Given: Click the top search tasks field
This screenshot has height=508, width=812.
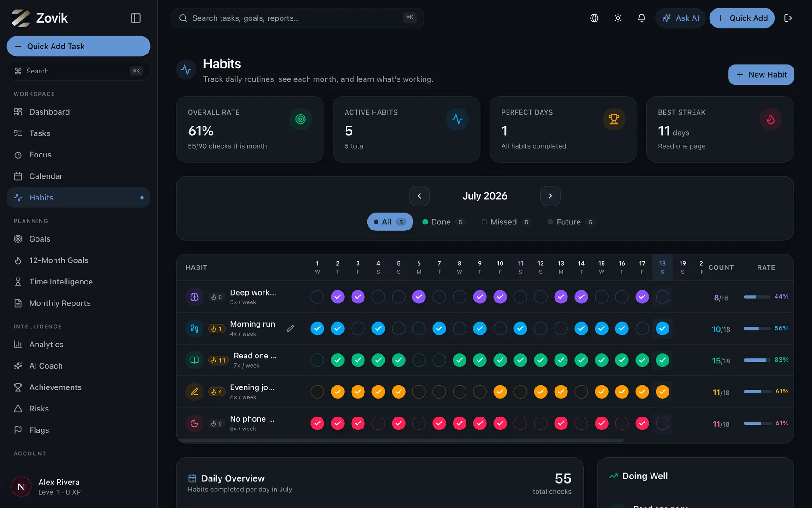Looking at the screenshot, I should click(298, 18).
